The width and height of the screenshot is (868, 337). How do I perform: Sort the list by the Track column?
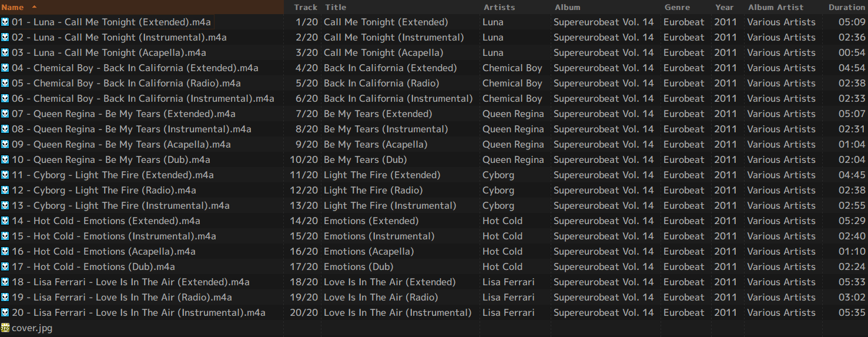[x=306, y=8]
